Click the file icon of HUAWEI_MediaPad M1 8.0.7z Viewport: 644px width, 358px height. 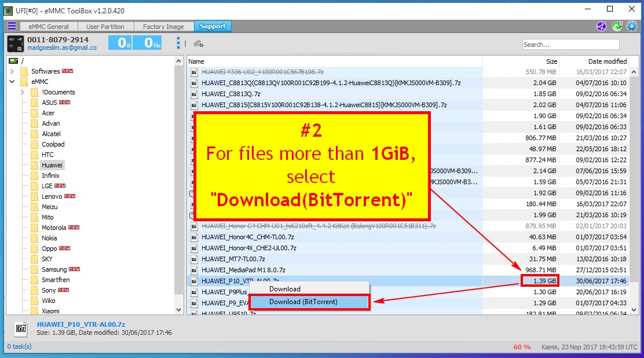(194, 271)
